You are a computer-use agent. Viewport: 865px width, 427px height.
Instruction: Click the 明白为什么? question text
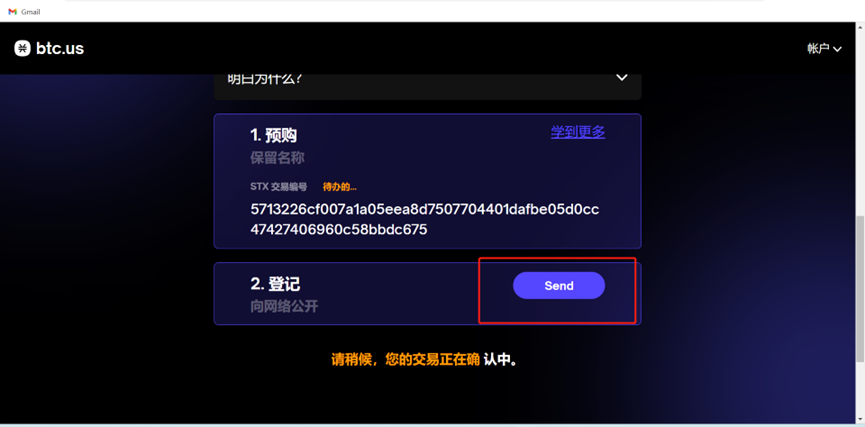tap(264, 79)
